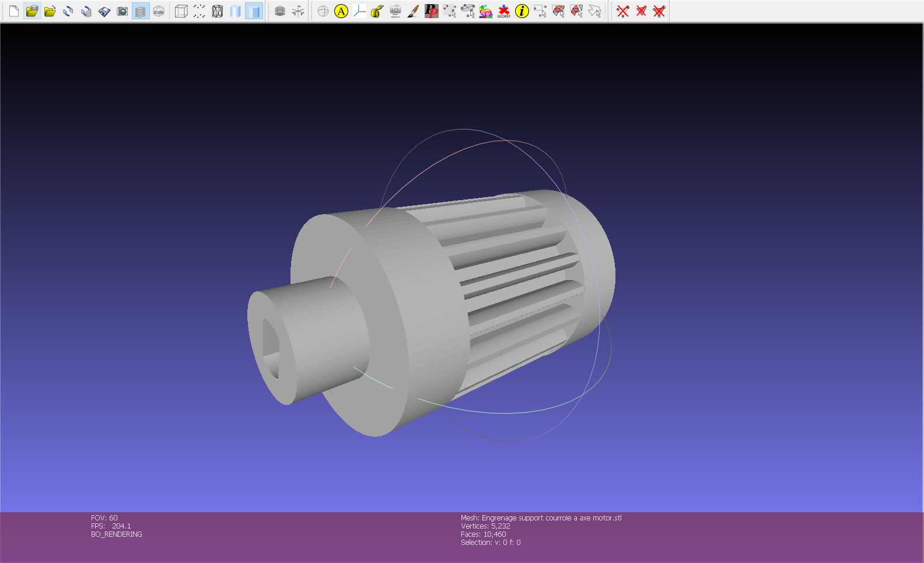924x563 pixels.
Task: Take a snapshot with the camera icon
Action: coord(123,11)
